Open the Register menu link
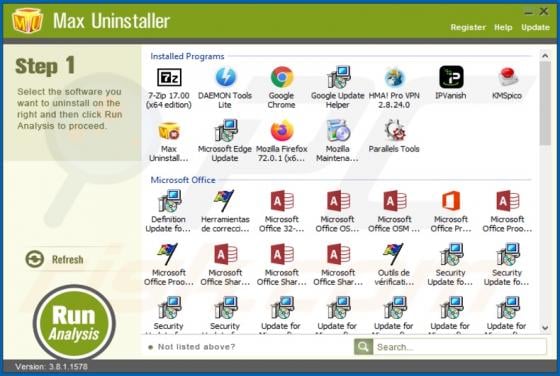The height and width of the screenshot is (376, 560). pos(468,27)
